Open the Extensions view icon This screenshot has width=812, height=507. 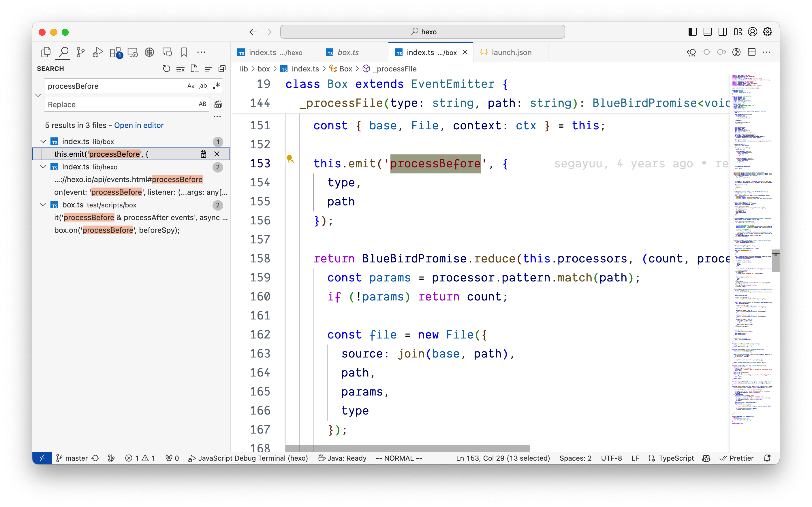(x=115, y=52)
